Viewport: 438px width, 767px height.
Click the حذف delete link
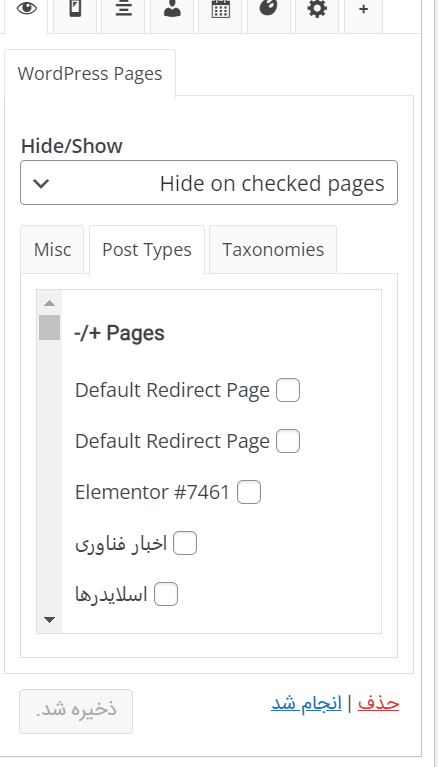(x=378, y=703)
